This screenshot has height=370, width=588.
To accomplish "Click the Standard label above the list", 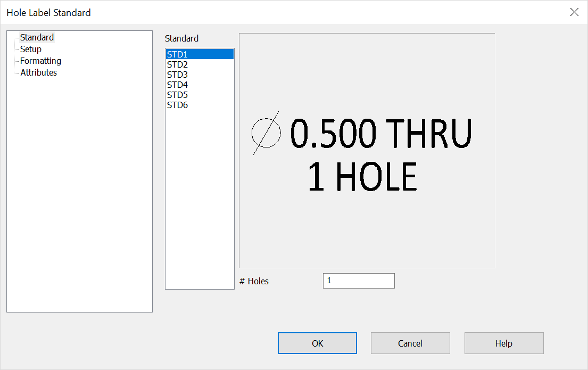I will point(181,38).
